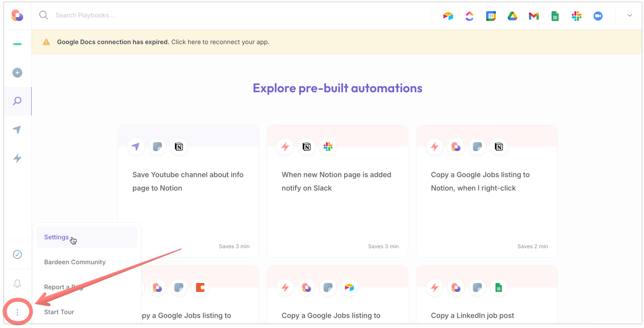The image size is (644, 328).
Task: Open the Airtable integration icon in top bar
Action: coord(448,16)
